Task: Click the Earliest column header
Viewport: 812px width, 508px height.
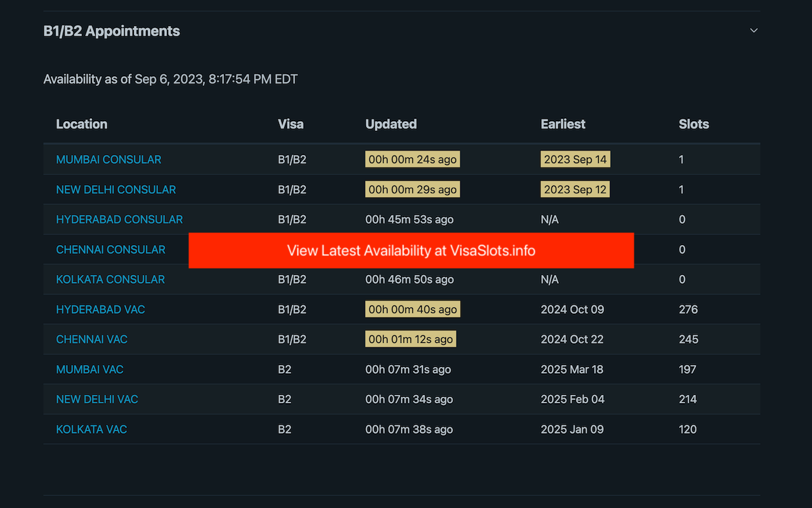Action: [563, 124]
